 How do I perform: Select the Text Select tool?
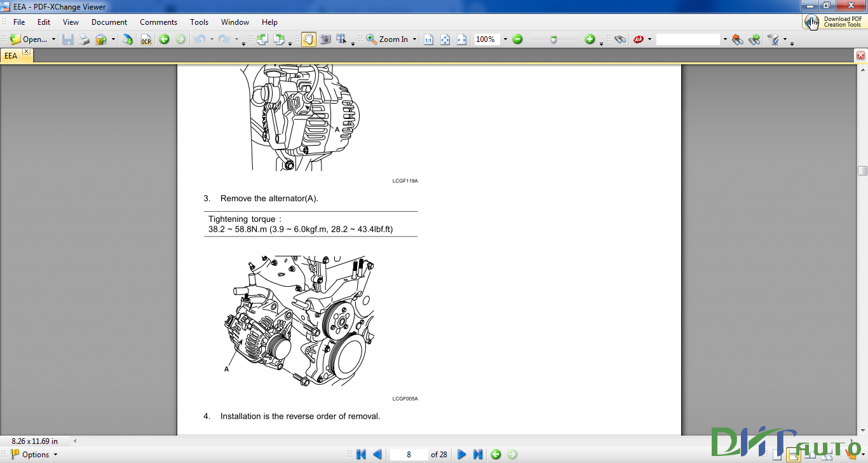pyautogui.click(x=342, y=39)
